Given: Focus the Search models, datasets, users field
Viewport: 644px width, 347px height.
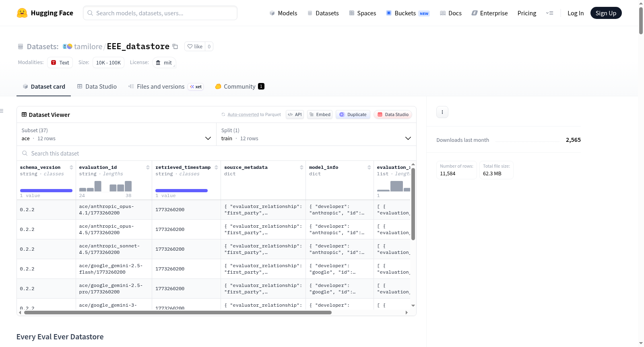Looking at the screenshot, I should (160, 13).
